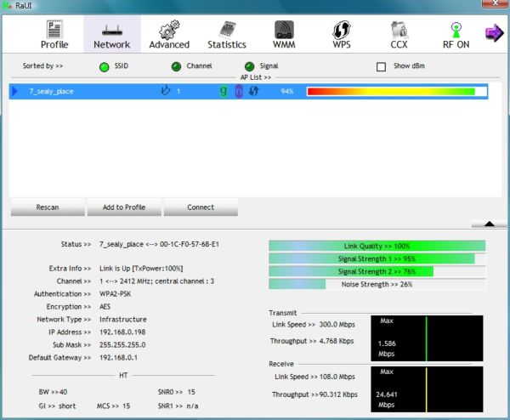Image resolution: width=510 pixels, height=420 pixels.
Task: Click the Encryption value AES
Action: click(105, 306)
